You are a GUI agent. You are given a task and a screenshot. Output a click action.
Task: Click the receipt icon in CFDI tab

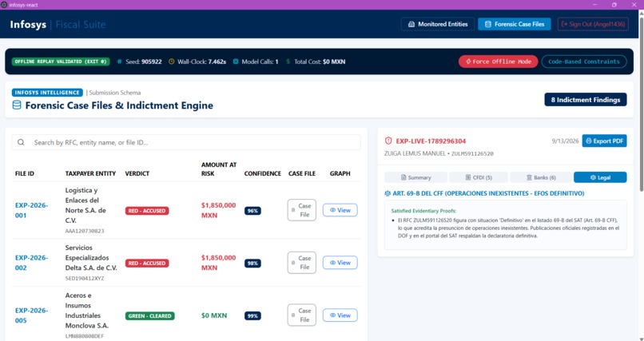coord(467,177)
